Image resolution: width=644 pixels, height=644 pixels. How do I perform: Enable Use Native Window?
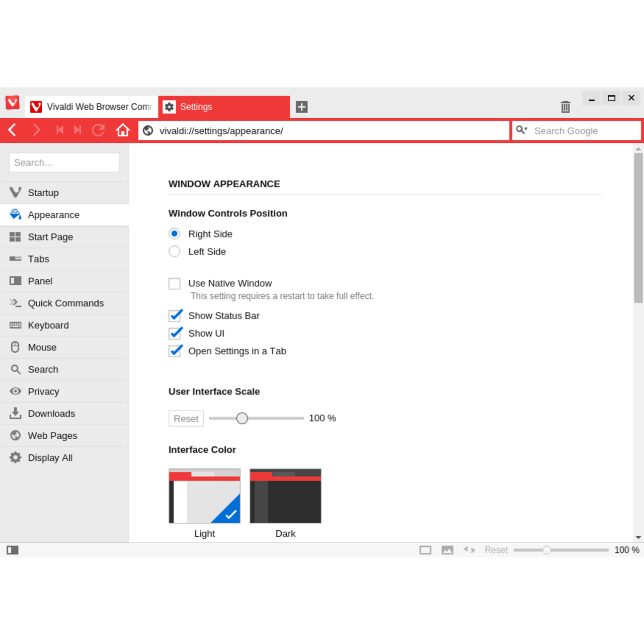[x=174, y=283]
